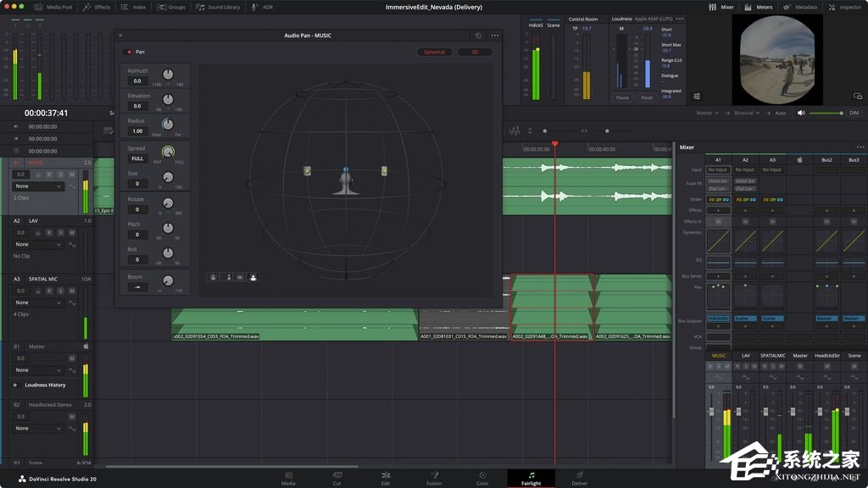
Task: Toggle the Pan enable indicator
Action: (x=129, y=52)
